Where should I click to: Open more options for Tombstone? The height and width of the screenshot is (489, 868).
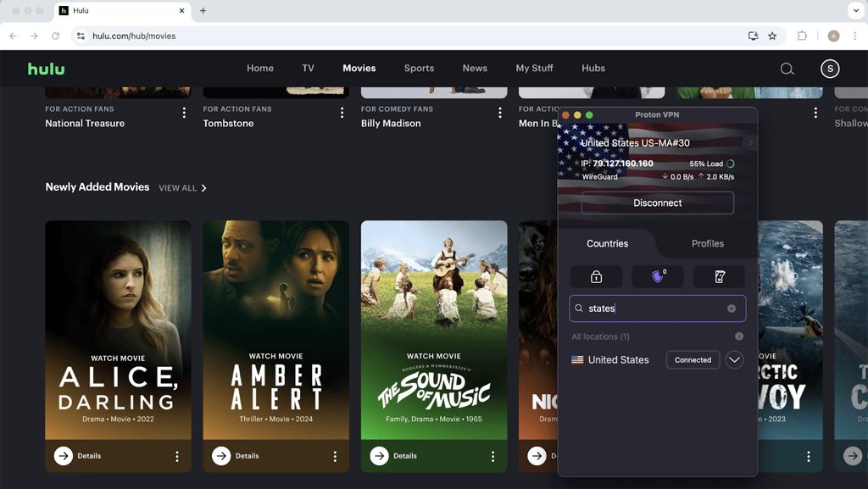tap(342, 113)
